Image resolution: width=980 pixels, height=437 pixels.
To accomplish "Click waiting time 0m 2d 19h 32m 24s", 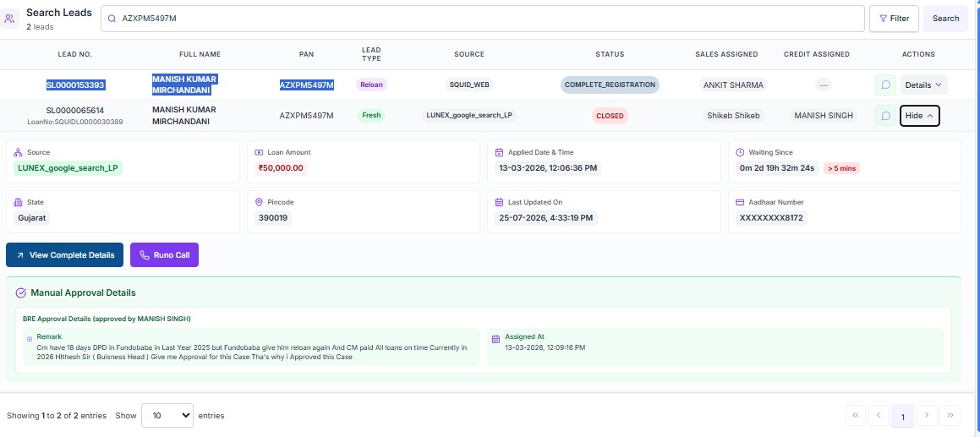I will click(777, 168).
